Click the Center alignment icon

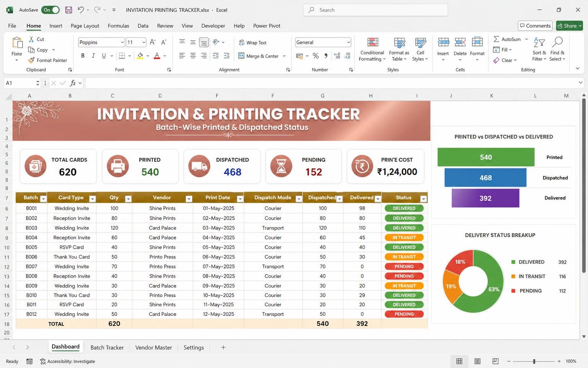pyautogui.click(x=193, y=56)
